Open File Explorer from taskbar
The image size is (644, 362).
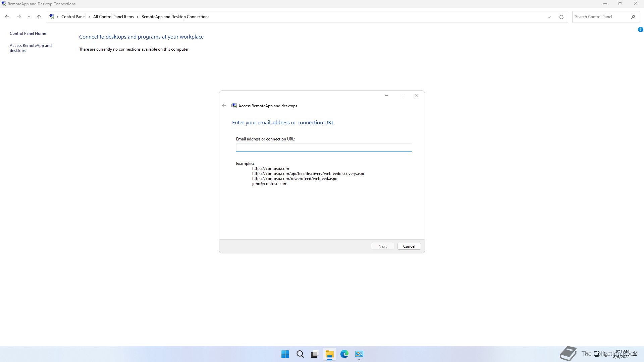click(x=329, y=354)
